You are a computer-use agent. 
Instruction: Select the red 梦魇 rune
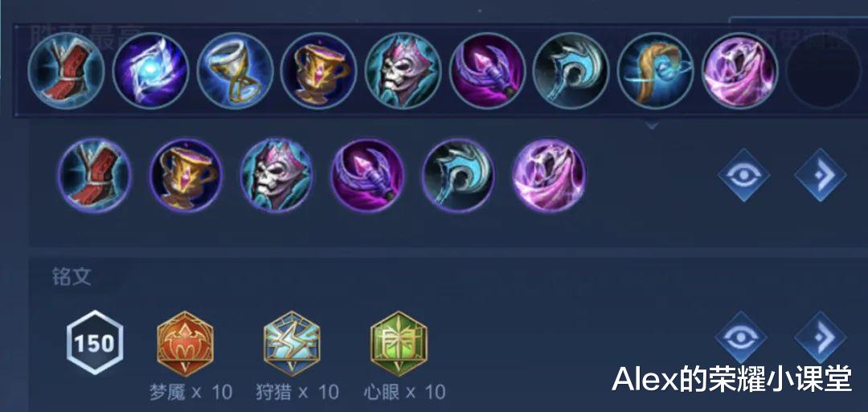(185, 344)
